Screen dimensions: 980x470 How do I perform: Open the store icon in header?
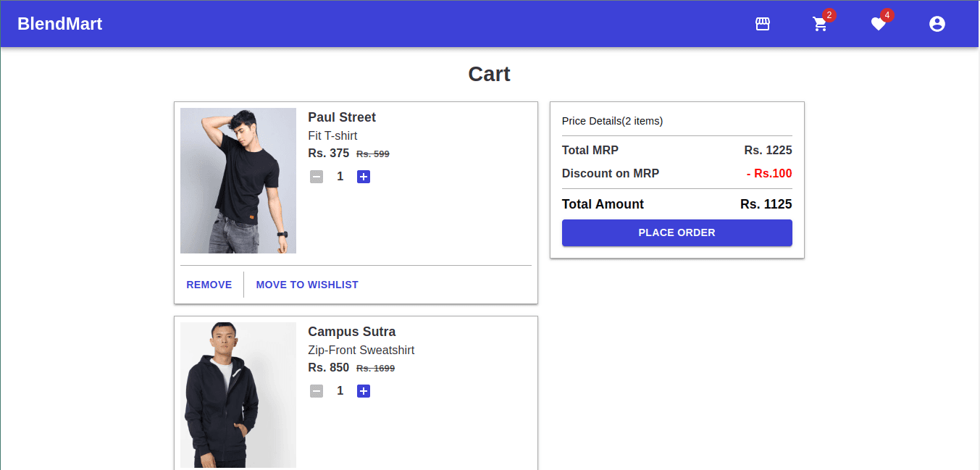click(x=762, y=24)
